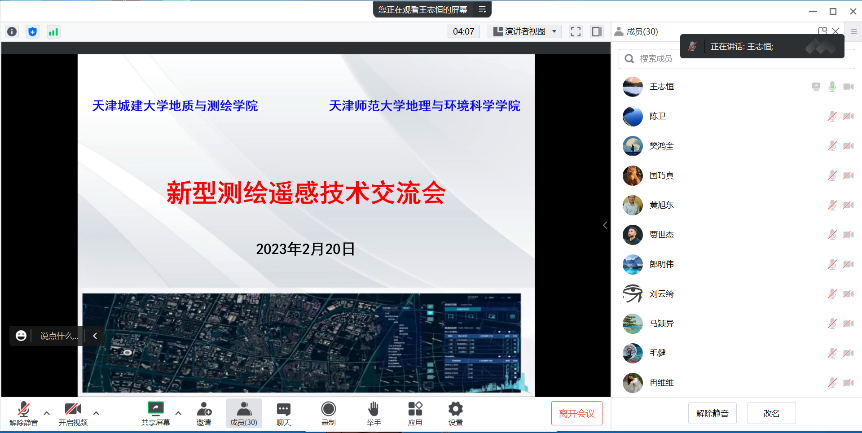Expand audio options arrow next to 解除静音
This screenshot has width=862, height=433.
[x=47, y=413]
